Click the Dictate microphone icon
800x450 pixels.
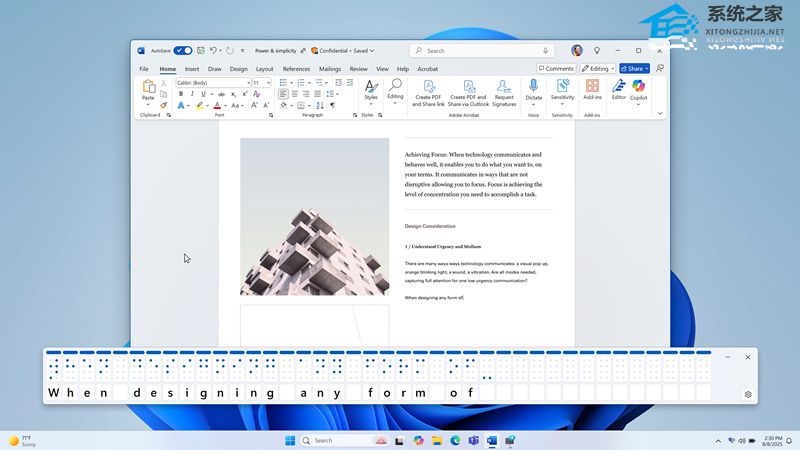534,86
